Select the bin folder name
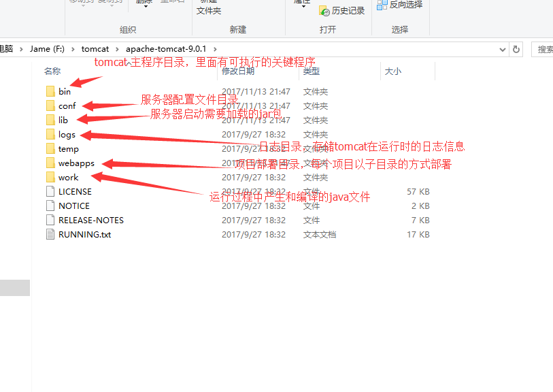Viewport: 553px width, 392px height. [x=65, y=92]
